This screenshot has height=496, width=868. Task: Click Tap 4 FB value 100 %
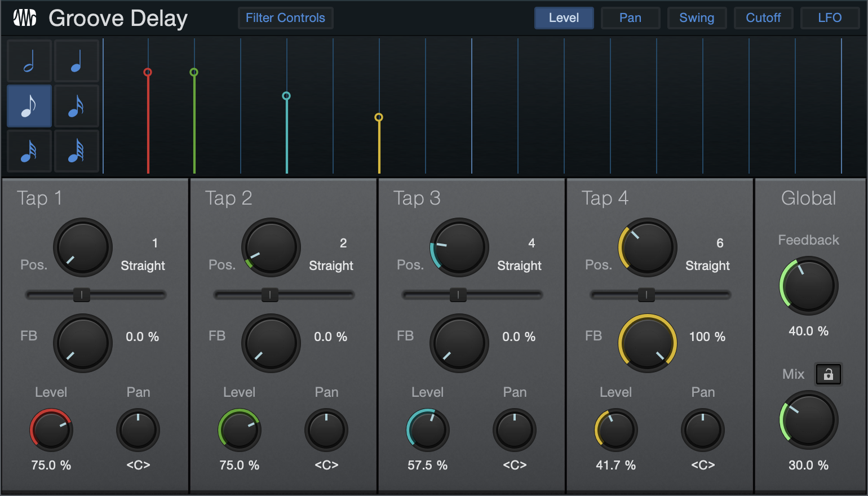[707, 337]
